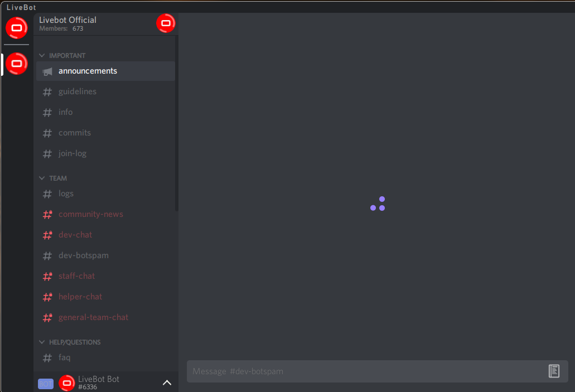This screenshot has width=575, height=392.
Task: Select the Livebot Official server icon
Action: click(x=17, y=64)
